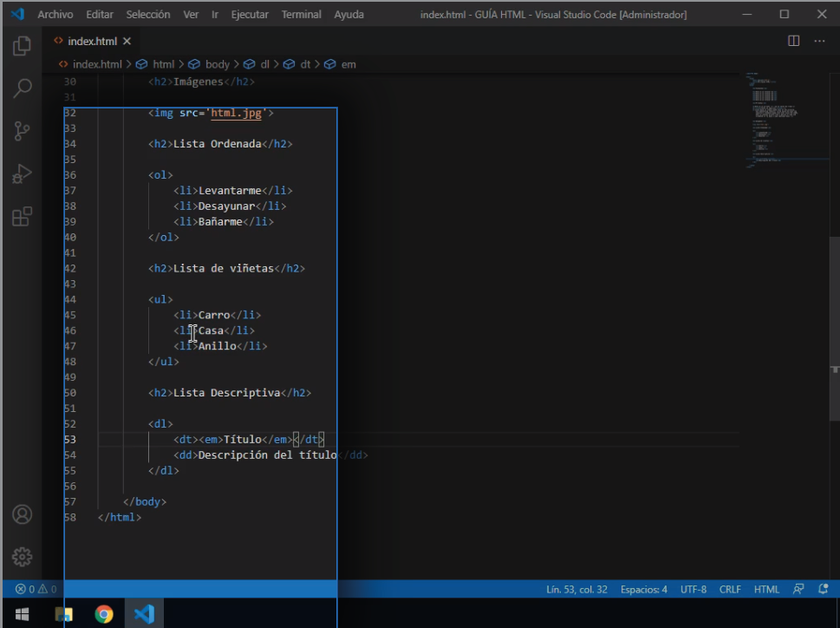840x628 pixels.
Task: Open notifications bell in status bar
Action: coord(824,588)
